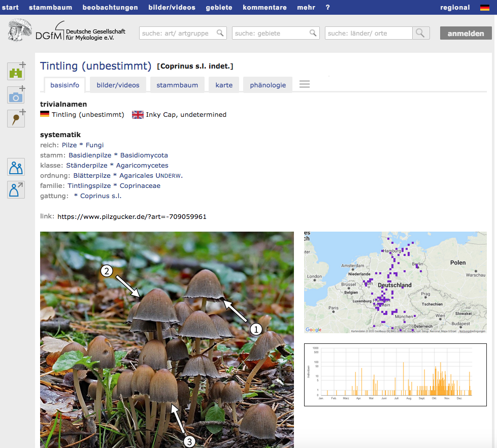Screen dimensions: 497x448
Task: Click the brown pin add-location icon
Action: pyautogui.click(x=16, y=119)
